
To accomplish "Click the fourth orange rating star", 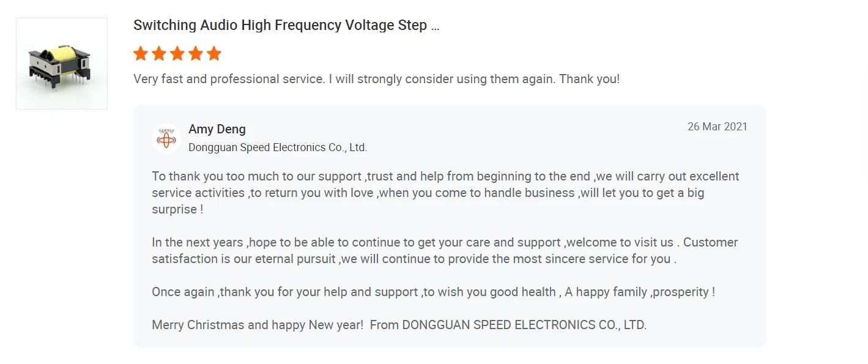I will pos(196,54).
